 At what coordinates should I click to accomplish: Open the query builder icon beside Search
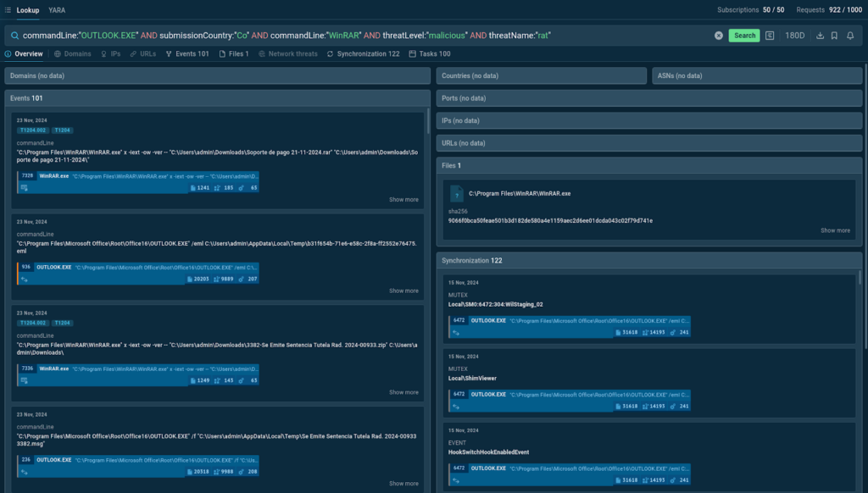770,36
